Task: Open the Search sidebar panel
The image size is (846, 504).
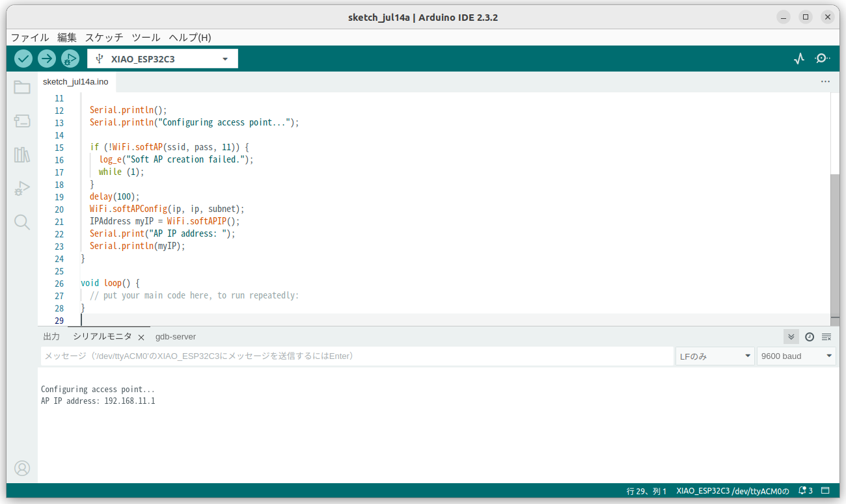Action: click(x=21, y=222)
